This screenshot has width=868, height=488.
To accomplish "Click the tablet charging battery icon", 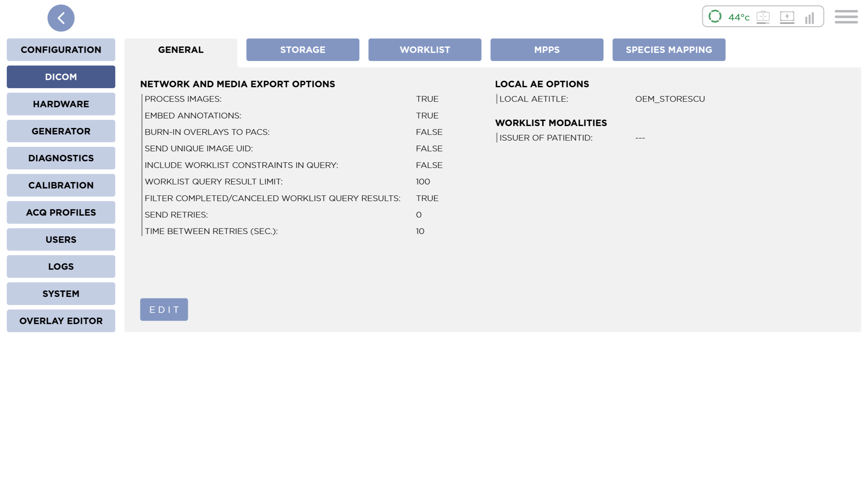I will point(787,16).
